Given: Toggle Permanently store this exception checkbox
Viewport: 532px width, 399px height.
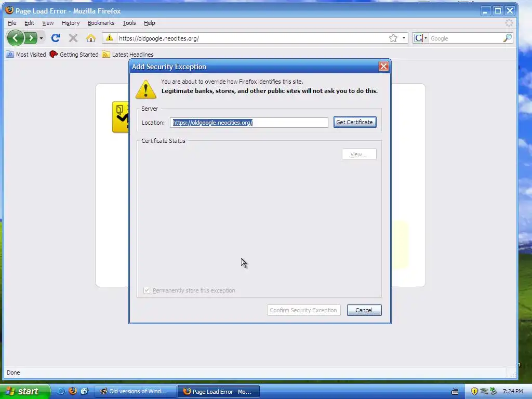Looking at the screenshot, I should (x=147, y=290).
